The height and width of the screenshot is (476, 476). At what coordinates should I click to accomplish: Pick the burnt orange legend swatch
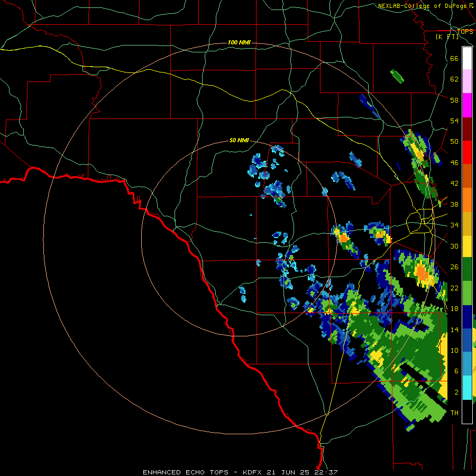click(x=467, y=176)
